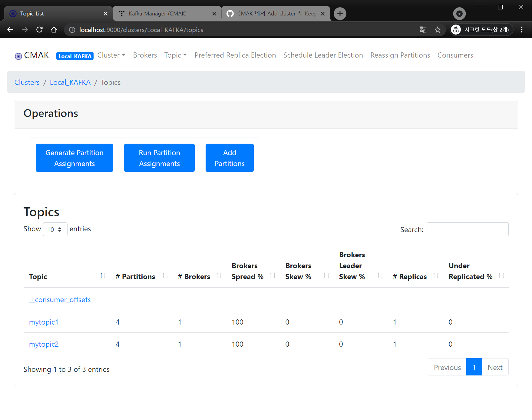Click the browser back arrow

[10, 30]
